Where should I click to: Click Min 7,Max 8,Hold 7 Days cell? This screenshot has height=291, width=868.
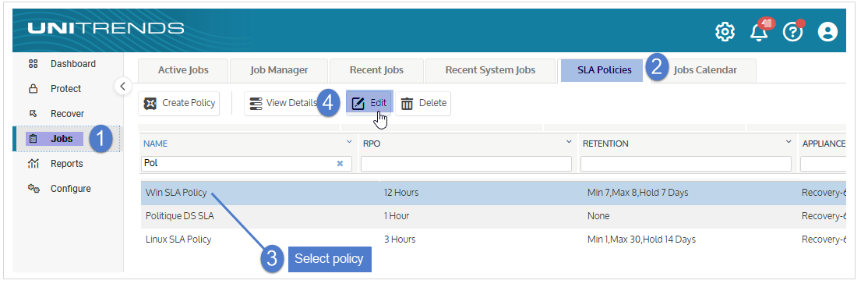tap(637, 193)
